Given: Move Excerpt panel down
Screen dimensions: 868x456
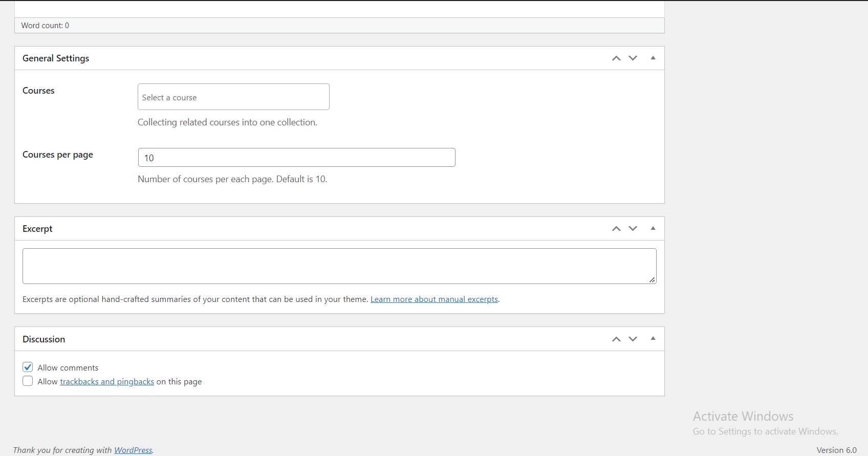Looking at the screenshot, I should tap(633, 229).
